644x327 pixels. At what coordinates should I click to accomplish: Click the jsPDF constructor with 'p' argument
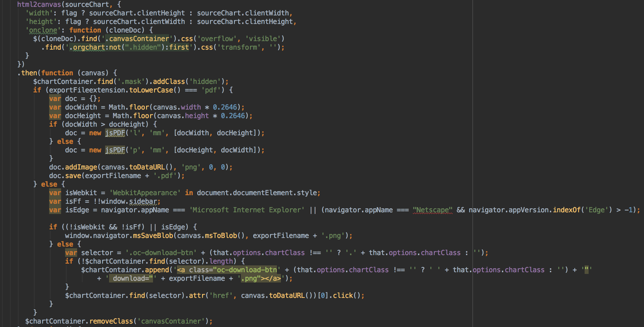[x=115, y=150]
